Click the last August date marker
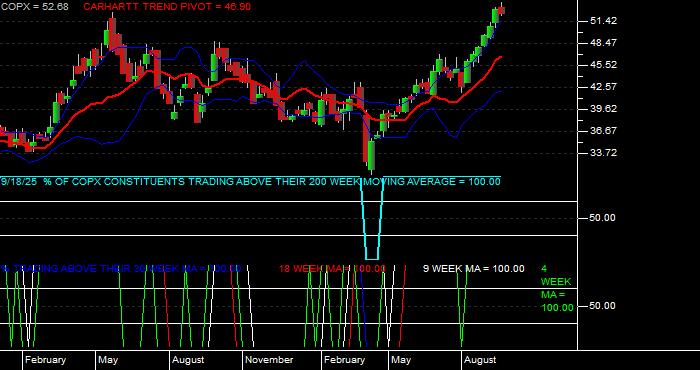The width and height of the screenshot is (700, 370). [480, 360]
